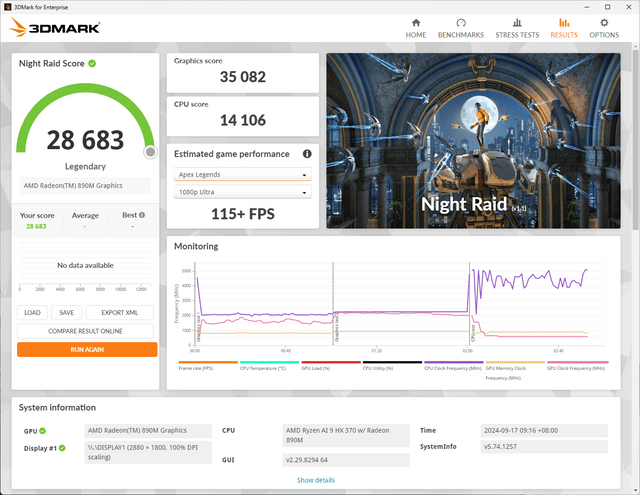Screen dimensions: 640x495
Task: Click the Your score 28 683 value
Action: click(x=36, y=226)
